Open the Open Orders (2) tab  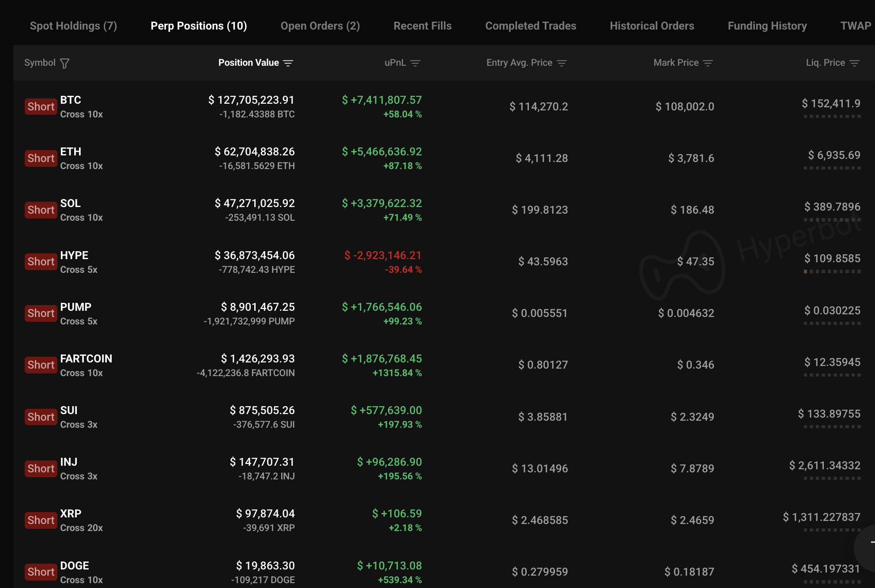pyautogui.click(x=320, y=26)
